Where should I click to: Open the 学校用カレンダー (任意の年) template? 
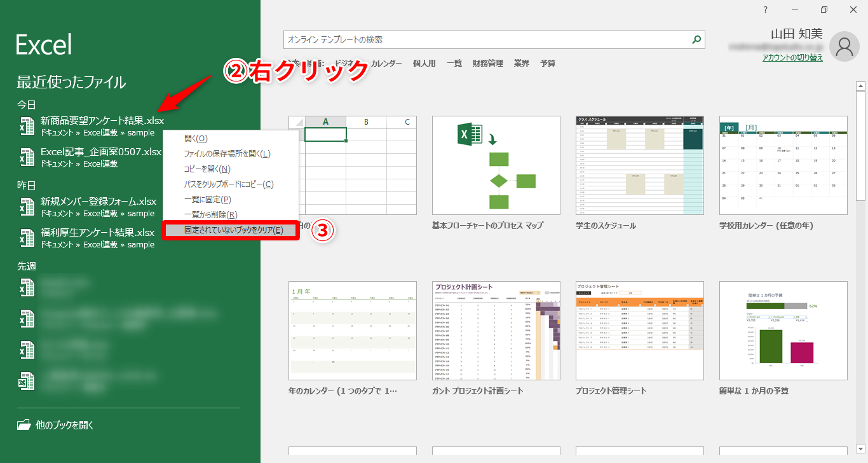[x=783, y=165]
